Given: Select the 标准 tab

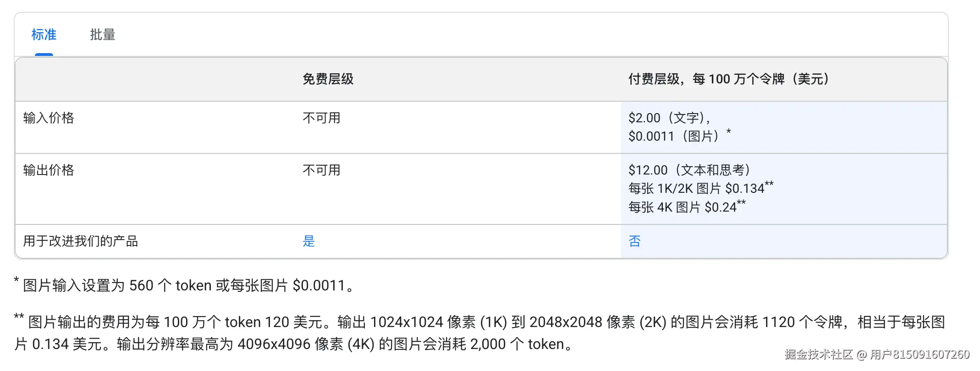Looking at the screenshot, I should pyautogui.click(x=44, y=35).
